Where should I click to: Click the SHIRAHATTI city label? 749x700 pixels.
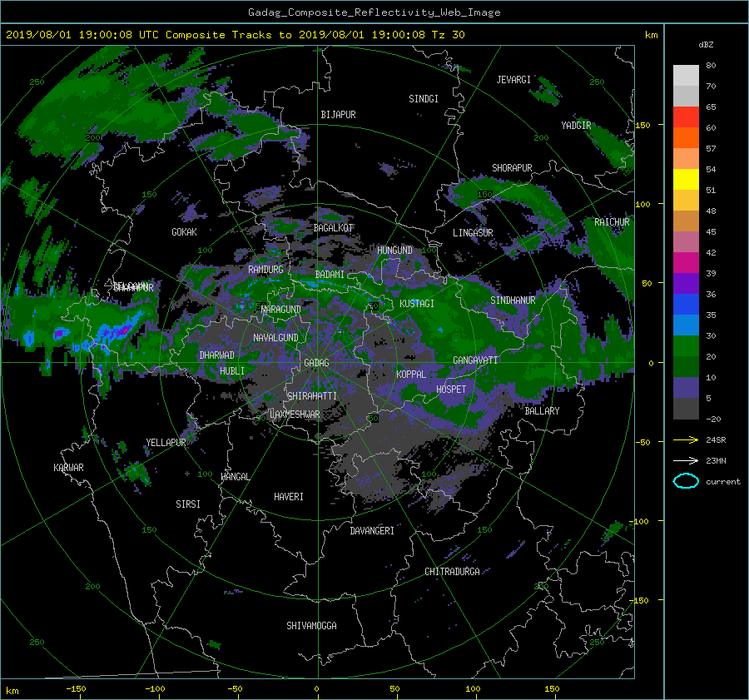click(312, 396)
